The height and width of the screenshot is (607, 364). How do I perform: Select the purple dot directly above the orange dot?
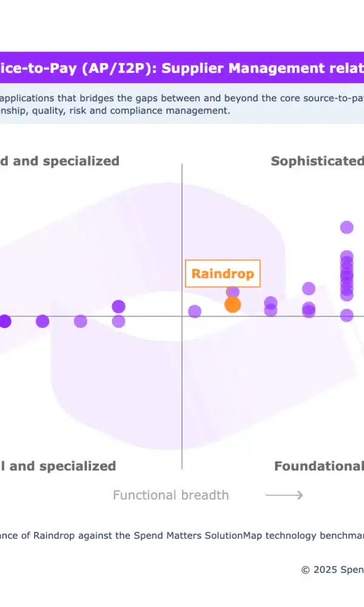(232, 293)
